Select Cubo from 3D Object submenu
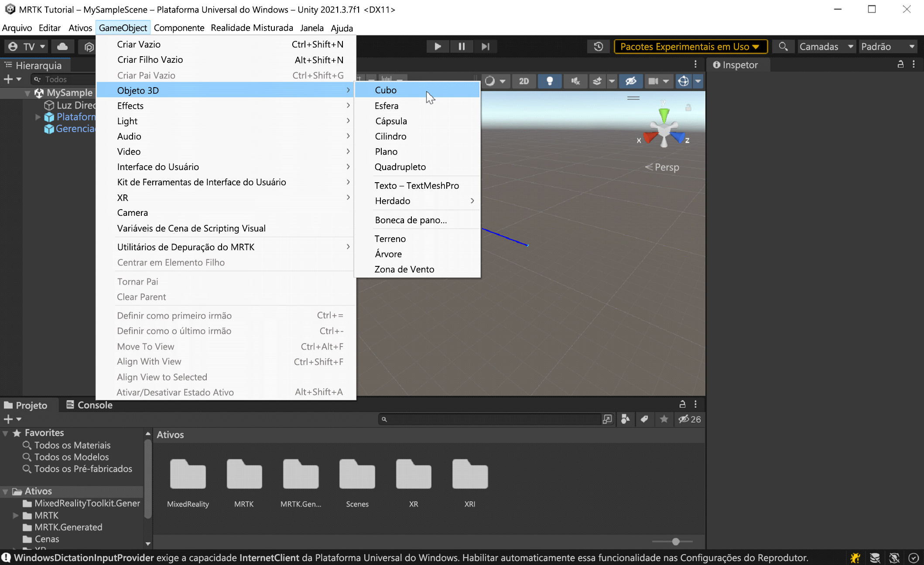Viewport: 924px width, 565px height. 386,90
